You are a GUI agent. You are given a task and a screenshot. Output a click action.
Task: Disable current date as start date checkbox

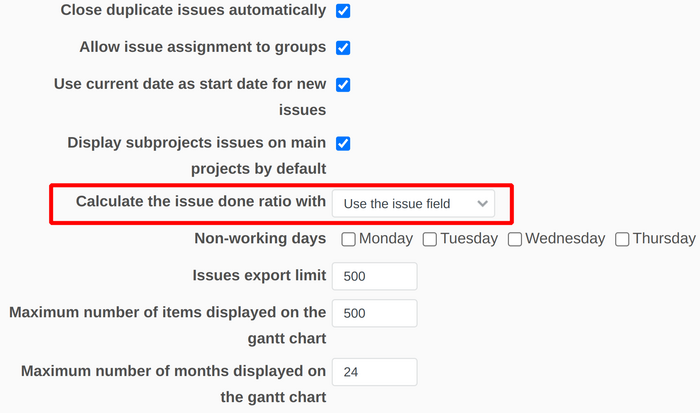(343, 85)
